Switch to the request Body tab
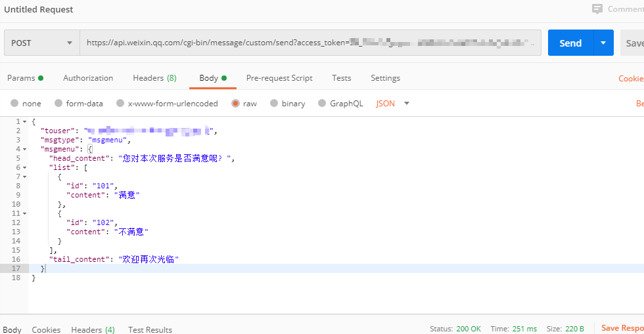The height and width of the screenshot is (334, 644). point(213,78)
